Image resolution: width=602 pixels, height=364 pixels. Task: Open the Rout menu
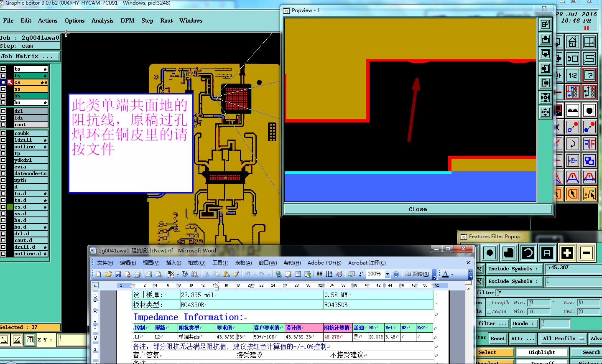pyautogui.click(x=166, y=20)
